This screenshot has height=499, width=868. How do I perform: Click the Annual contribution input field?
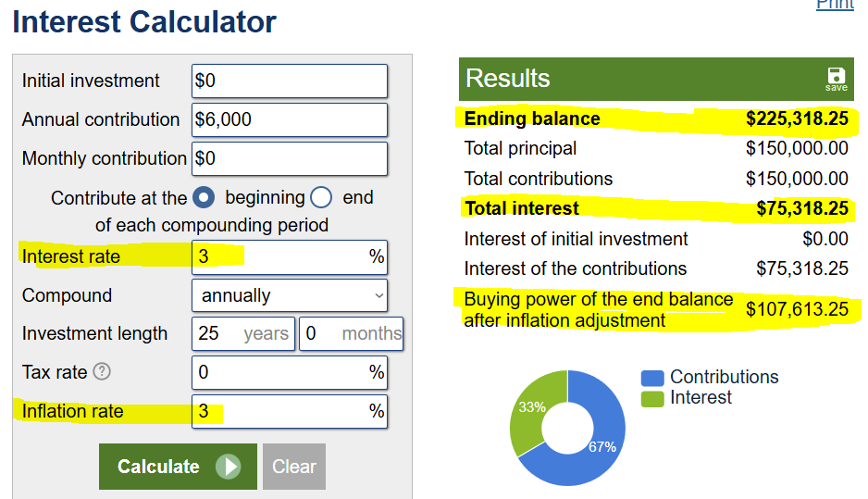(290, 119)
